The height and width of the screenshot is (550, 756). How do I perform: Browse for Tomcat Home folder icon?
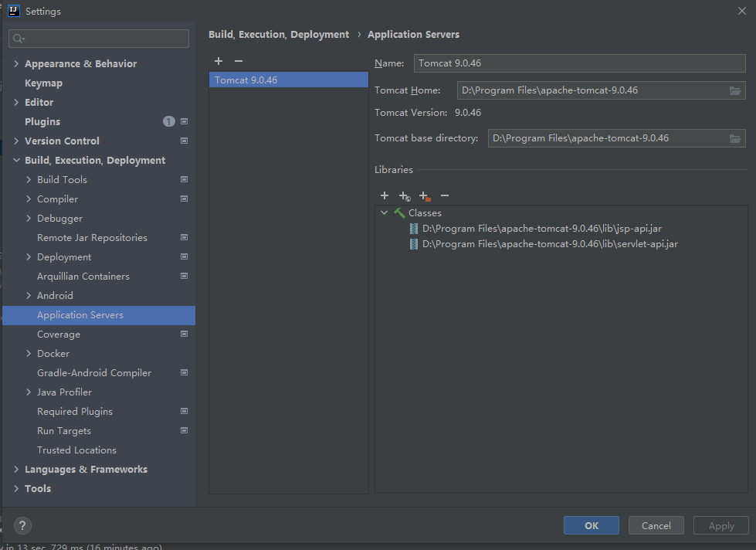point(735,90)
